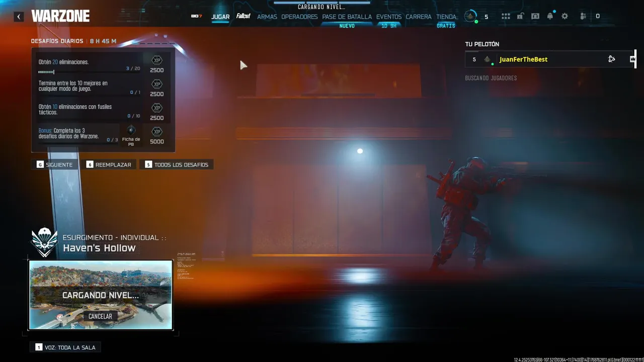Switch to the CARRERA tab

(419, 17)
